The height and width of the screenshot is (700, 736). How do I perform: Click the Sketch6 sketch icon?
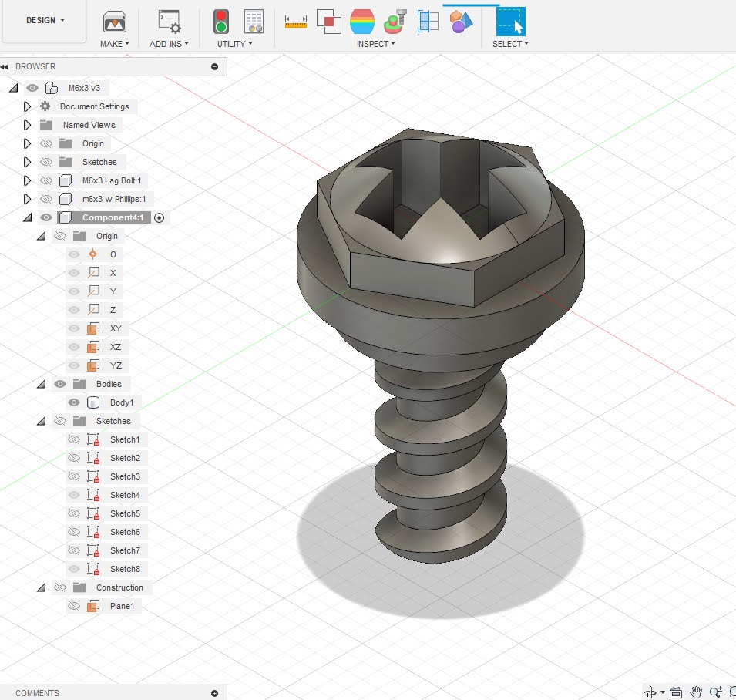pyautogui.click(x=93, y=532)
